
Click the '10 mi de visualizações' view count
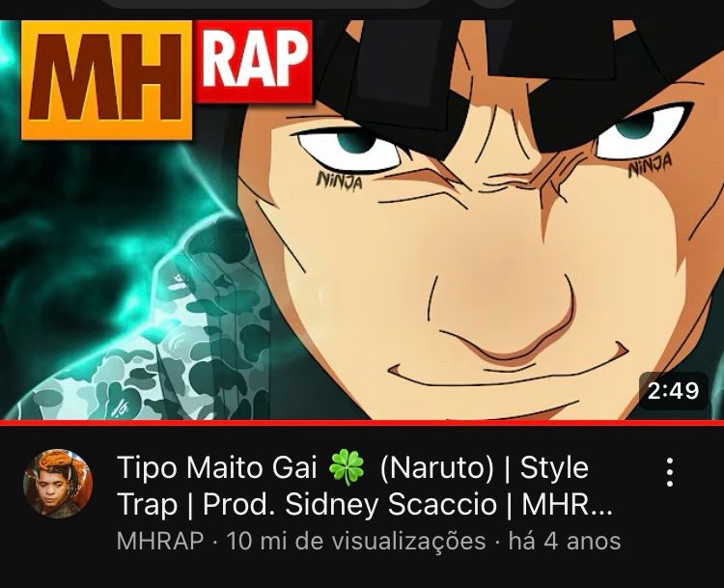[x=356, y=541]
